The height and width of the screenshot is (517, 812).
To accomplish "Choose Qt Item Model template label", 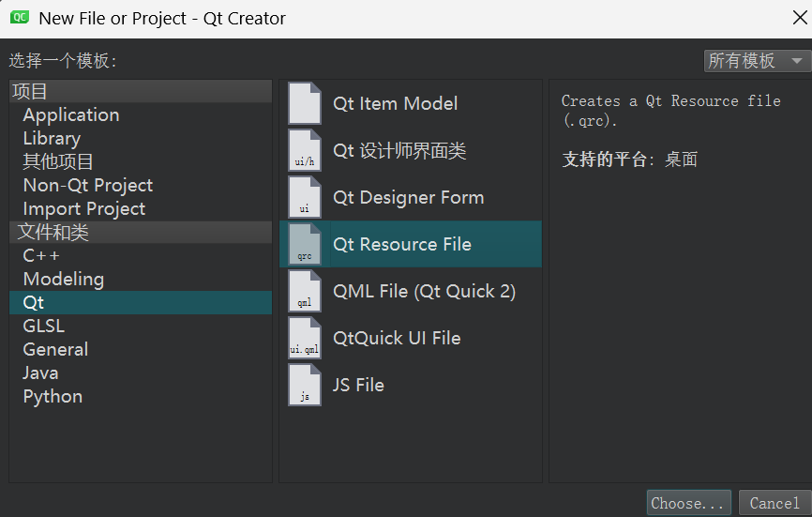I will click(395, 103).
